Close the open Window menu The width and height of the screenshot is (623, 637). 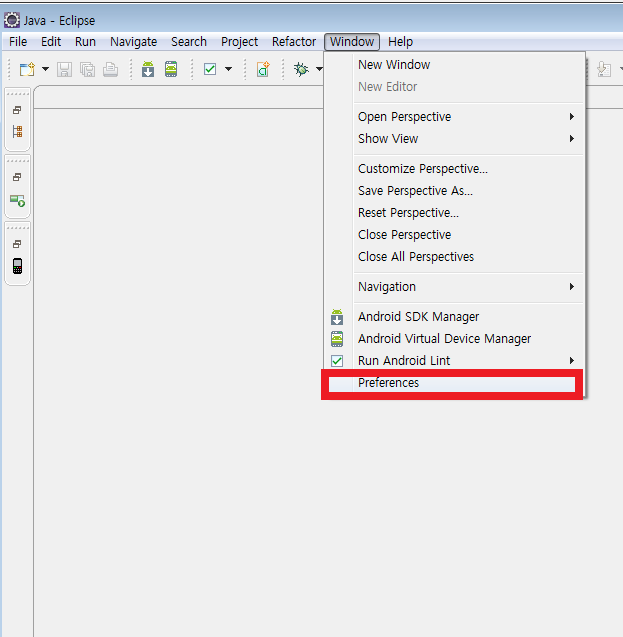(x=352, y=42)
